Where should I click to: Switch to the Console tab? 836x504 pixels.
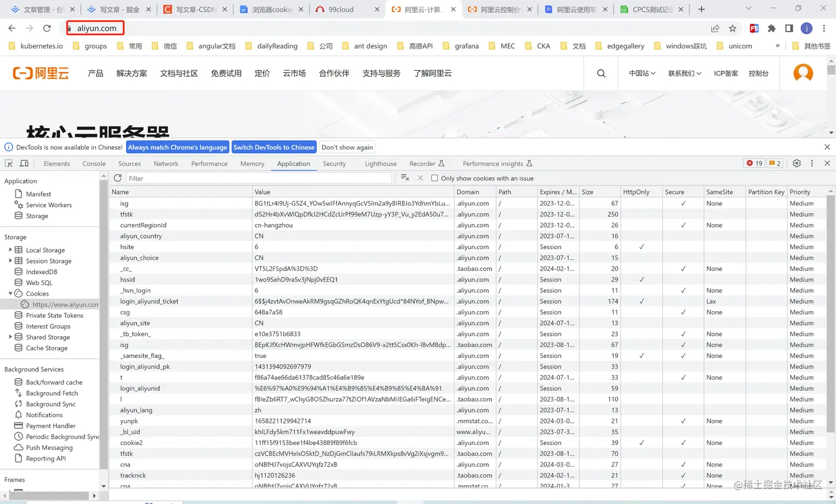94,164
